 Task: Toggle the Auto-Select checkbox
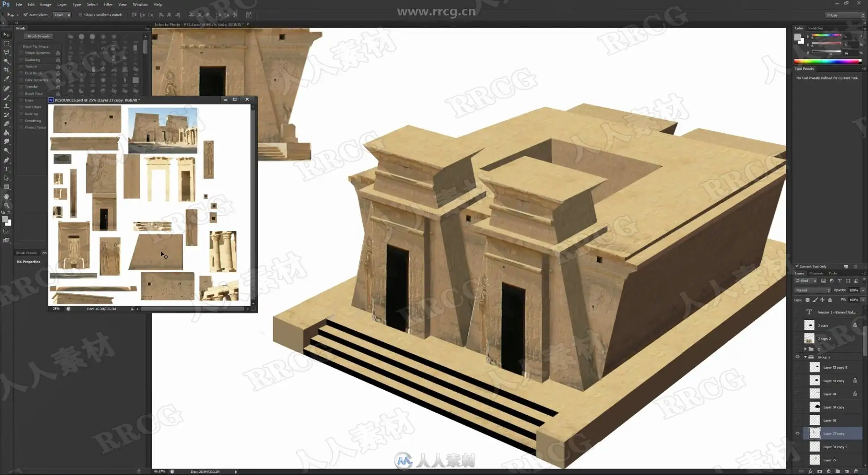(26, 15)
